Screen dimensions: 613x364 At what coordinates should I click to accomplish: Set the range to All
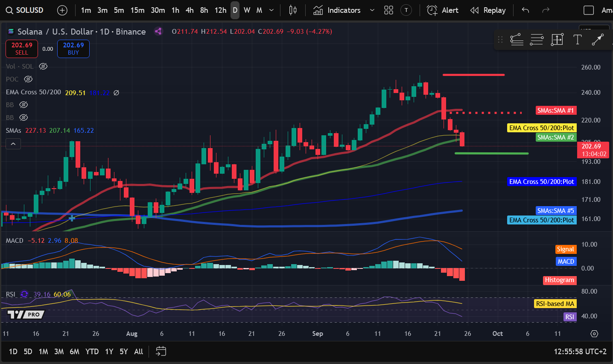138,352
